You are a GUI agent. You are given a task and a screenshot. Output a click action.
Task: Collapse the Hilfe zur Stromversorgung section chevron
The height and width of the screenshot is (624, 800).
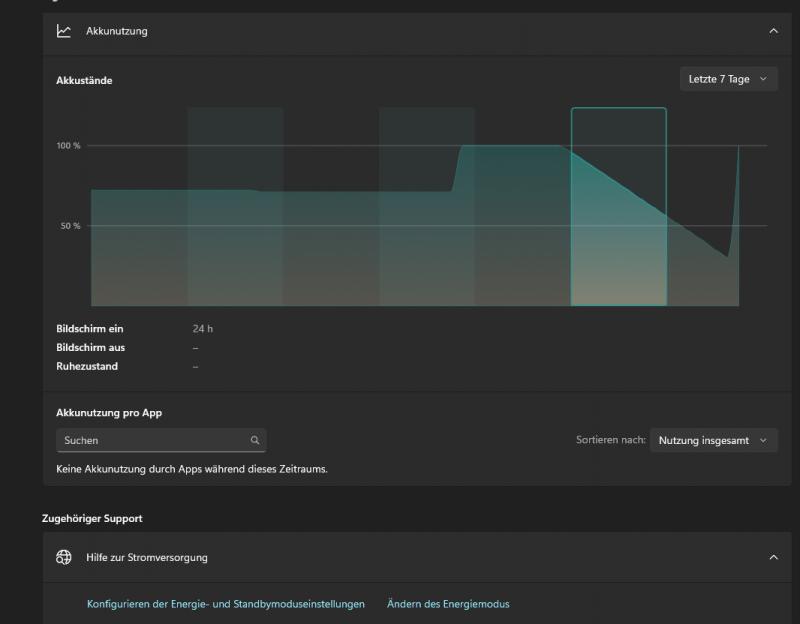click(x=773, y=557)
